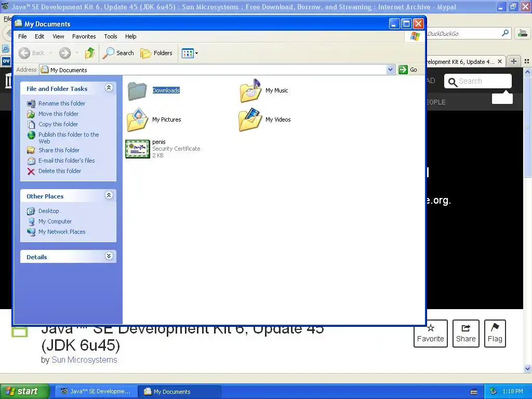
Task: Open the Forward history dropdown arrow
Action: (x=77, y=53)
